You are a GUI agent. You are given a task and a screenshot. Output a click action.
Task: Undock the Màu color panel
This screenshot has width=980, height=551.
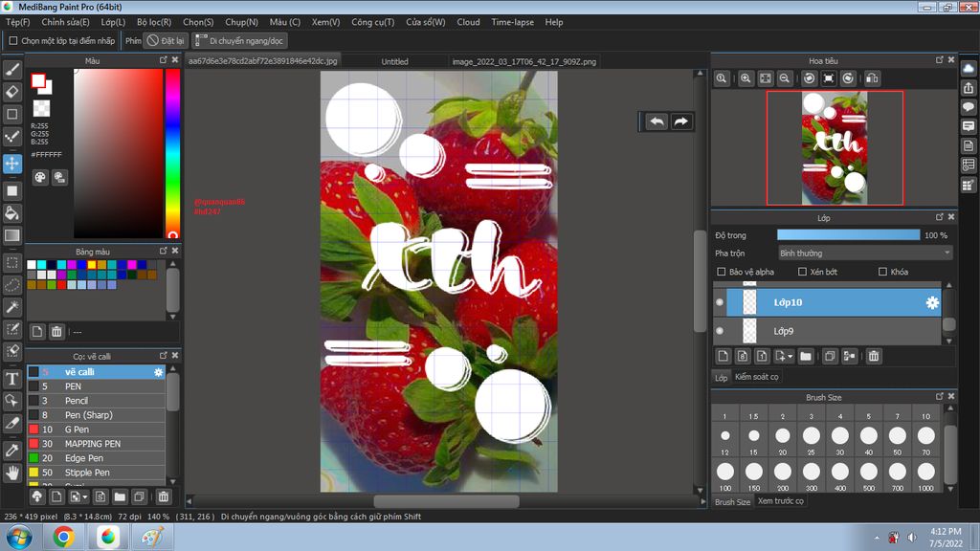click(163, 60)
